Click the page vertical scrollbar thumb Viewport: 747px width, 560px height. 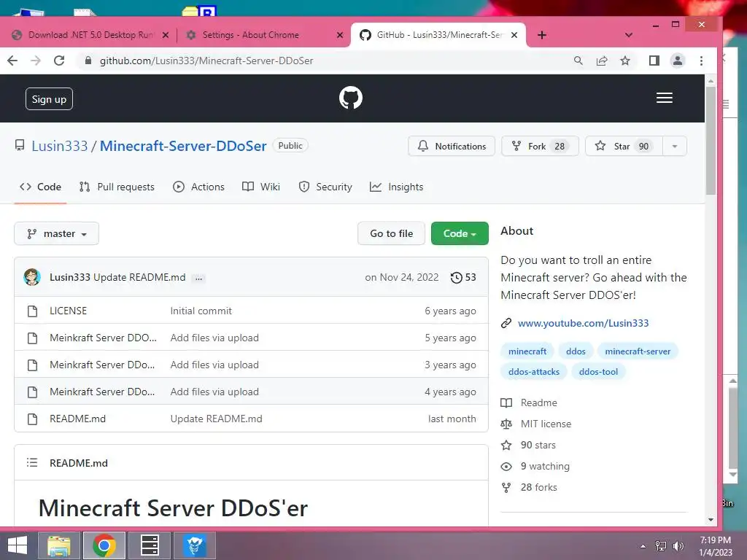[711, 141]
